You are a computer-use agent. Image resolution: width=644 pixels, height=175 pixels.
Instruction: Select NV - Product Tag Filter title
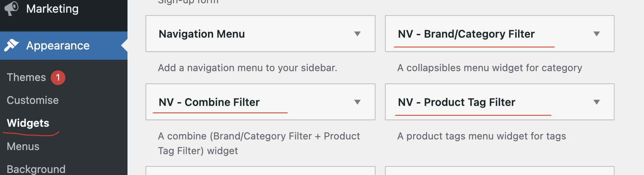click(456, 102)
